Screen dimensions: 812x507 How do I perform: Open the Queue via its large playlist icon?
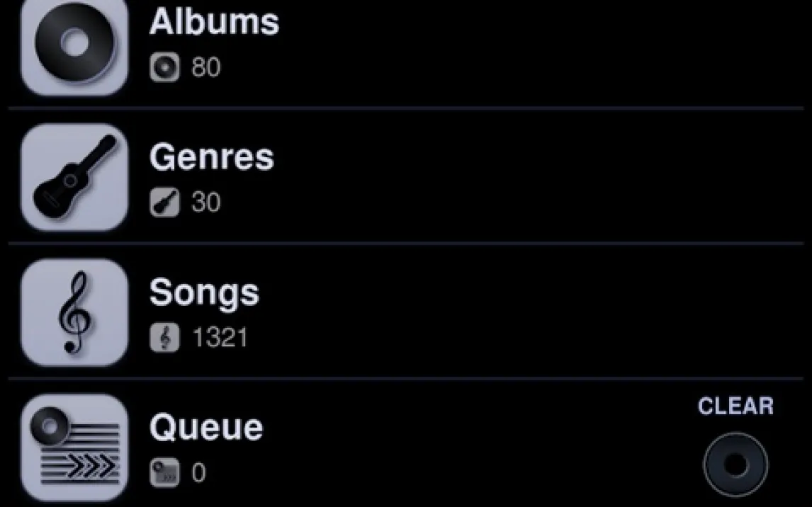coord(74,447)
